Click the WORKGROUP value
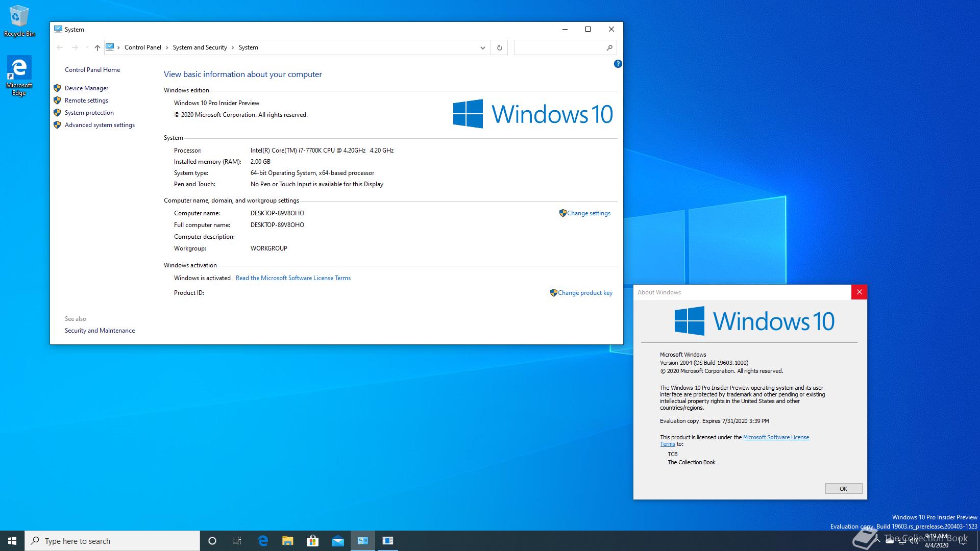 269,248
